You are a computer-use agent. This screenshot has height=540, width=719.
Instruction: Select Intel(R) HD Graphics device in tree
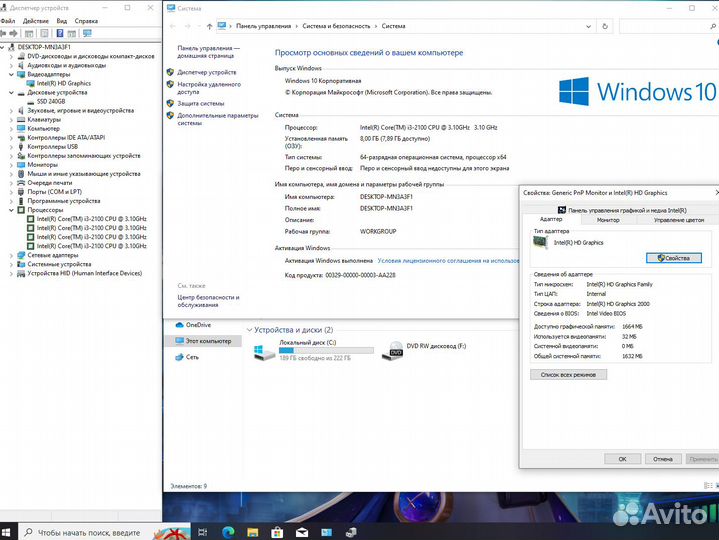pos(64,83)
